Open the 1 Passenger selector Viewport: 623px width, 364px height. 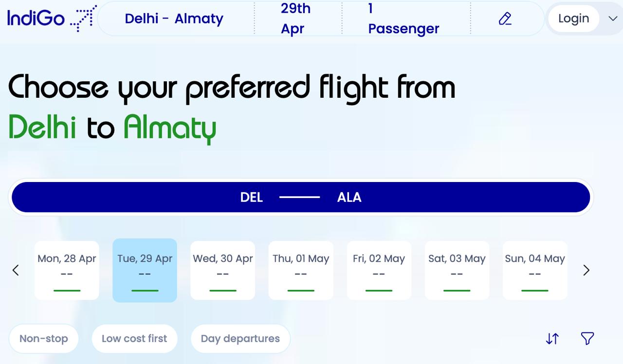pos(404,18)
